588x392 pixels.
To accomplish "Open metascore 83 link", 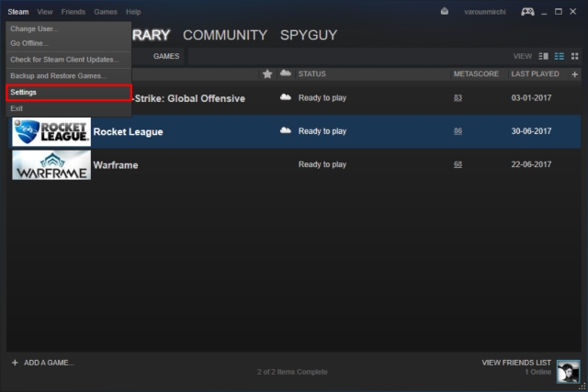I will tap(458, 98).
